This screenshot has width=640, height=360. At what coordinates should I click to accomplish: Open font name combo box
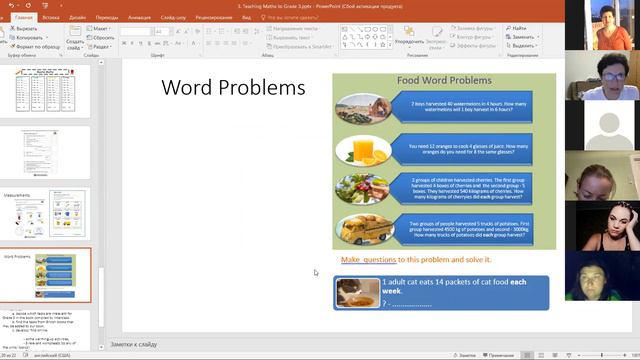point(137,31)
